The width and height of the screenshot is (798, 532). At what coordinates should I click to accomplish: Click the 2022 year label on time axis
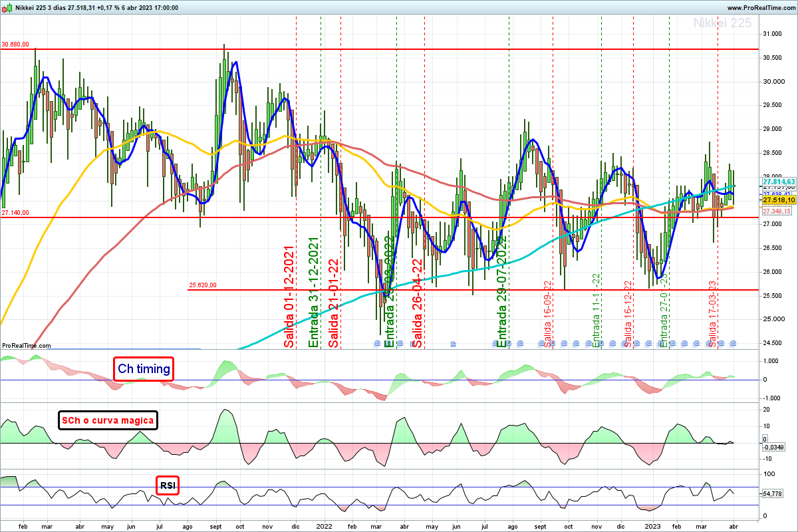[324, 526]
